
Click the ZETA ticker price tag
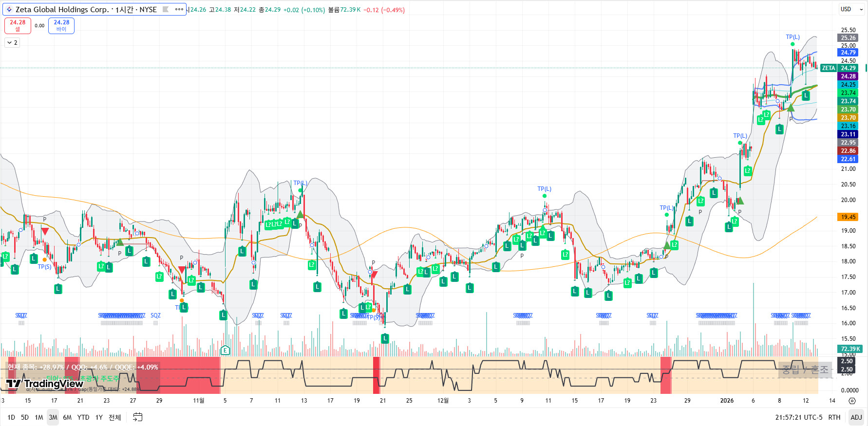(828, 68)
